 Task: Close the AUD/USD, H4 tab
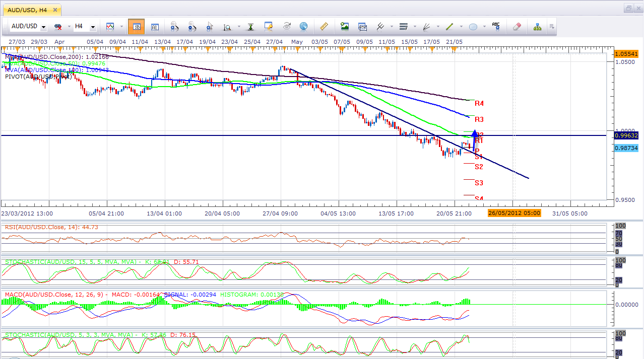(55, 9)
